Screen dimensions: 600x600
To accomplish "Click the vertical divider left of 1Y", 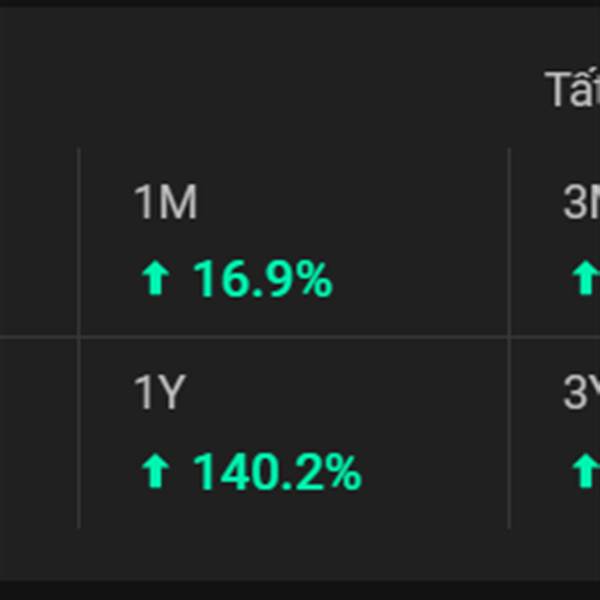I will pyautogui.click(x=79, y=432).
